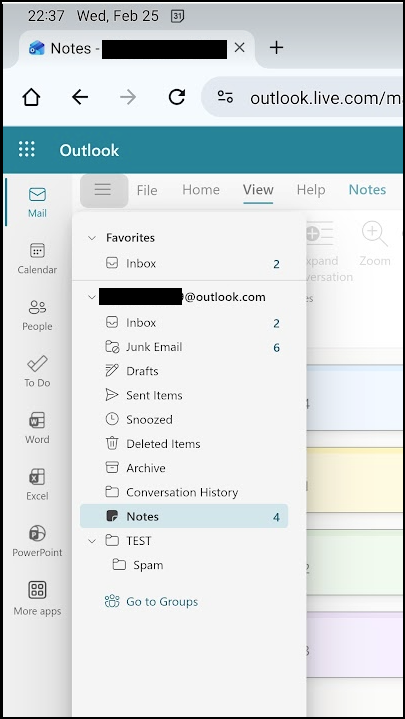Launch To Do from the sidebar
Image resolution: width=405 pixels, height=719 pixels.
[x=37, y=371]
